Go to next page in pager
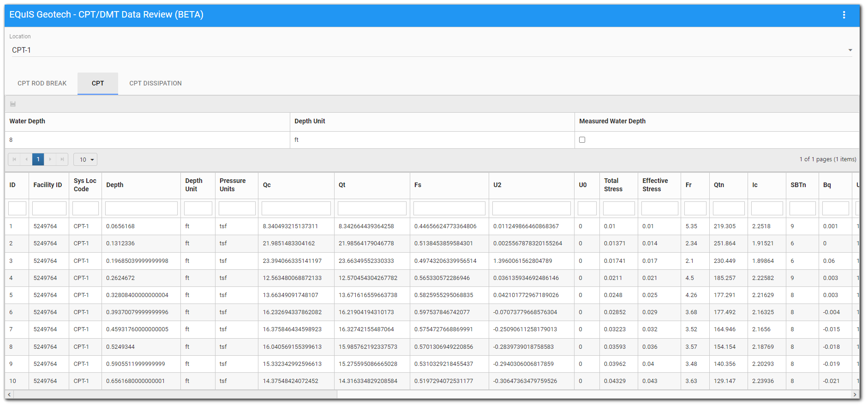The width and height of the screenshot is (868, 407). pos(50,159)
